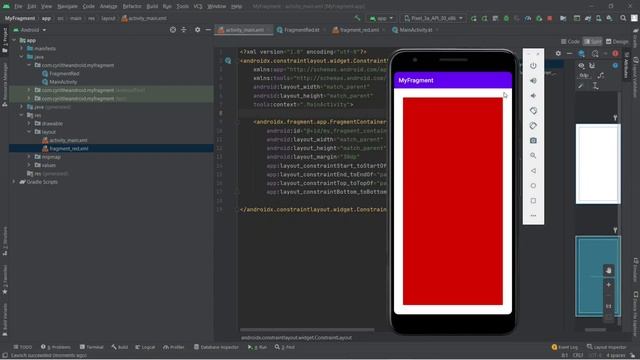
Task: Expand the manifests folder
Action: coord(22,49)
